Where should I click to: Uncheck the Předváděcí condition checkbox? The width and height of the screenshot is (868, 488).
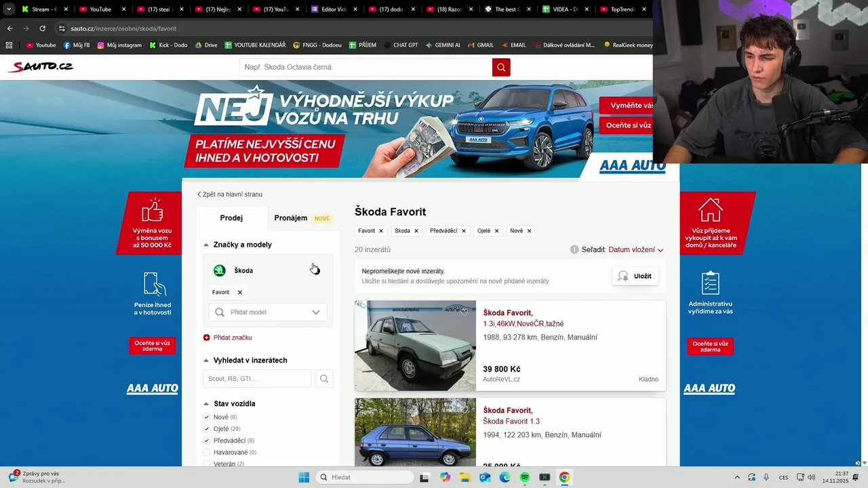click(x=207, y=441)
